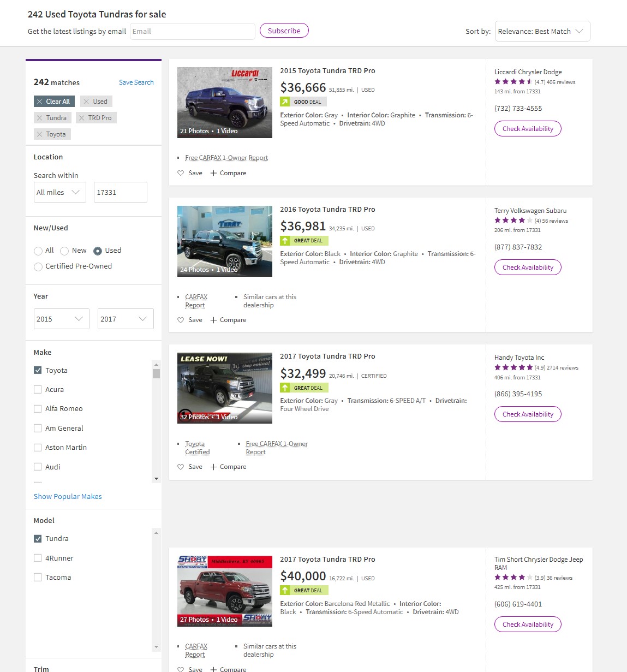Remove the Tundra filter chip via X icon
The height and width of the screenshot is (672, 627).
[x=39, y=118]
